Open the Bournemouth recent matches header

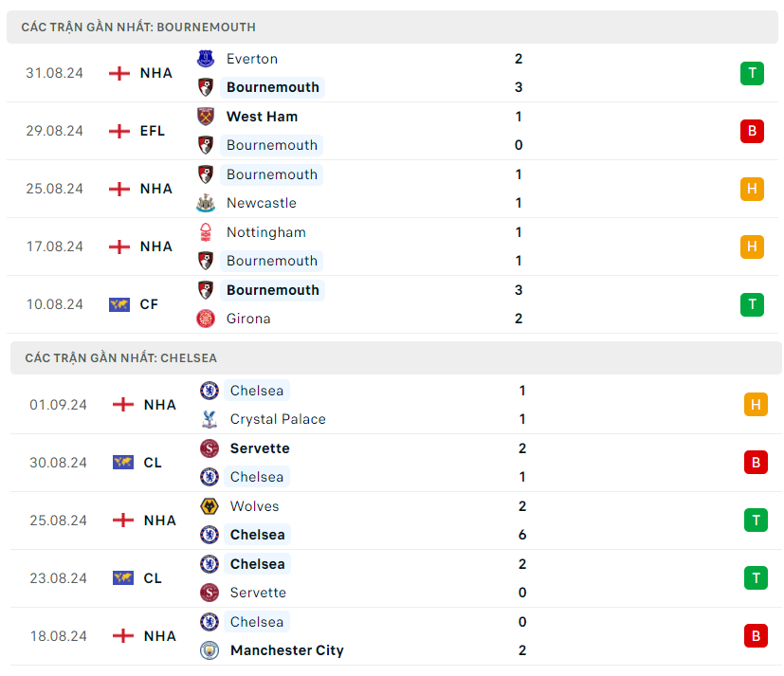[x=138, y=27]
